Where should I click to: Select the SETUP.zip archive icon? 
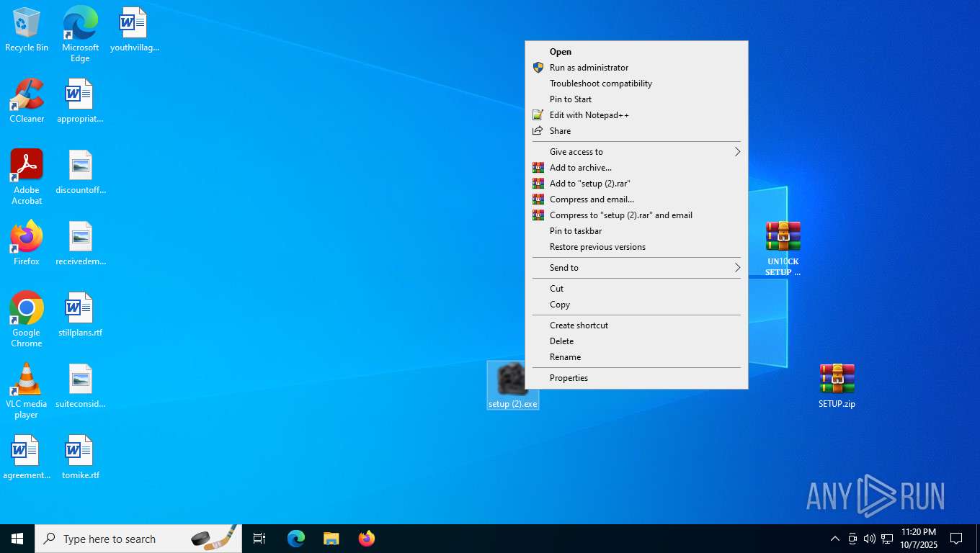837,387
